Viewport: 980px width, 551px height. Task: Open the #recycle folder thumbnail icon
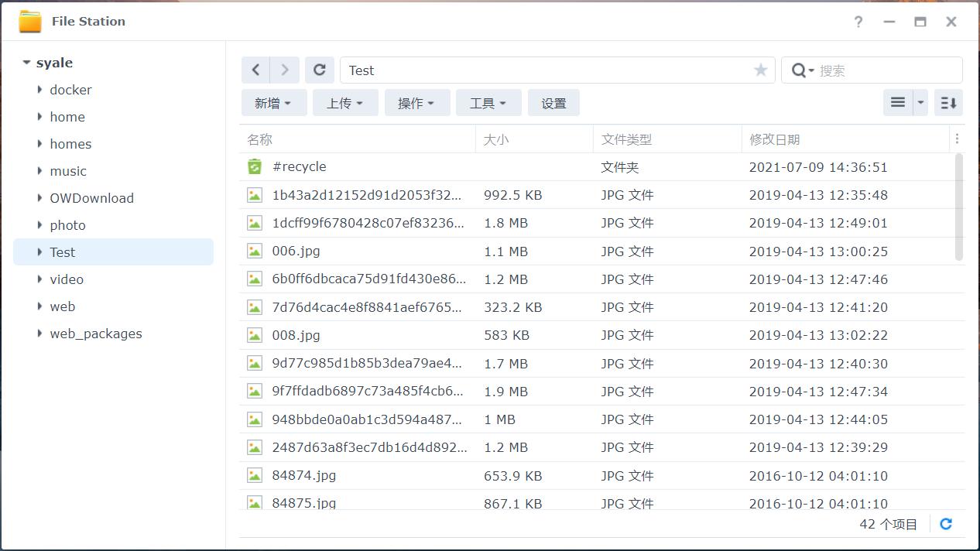254,166
